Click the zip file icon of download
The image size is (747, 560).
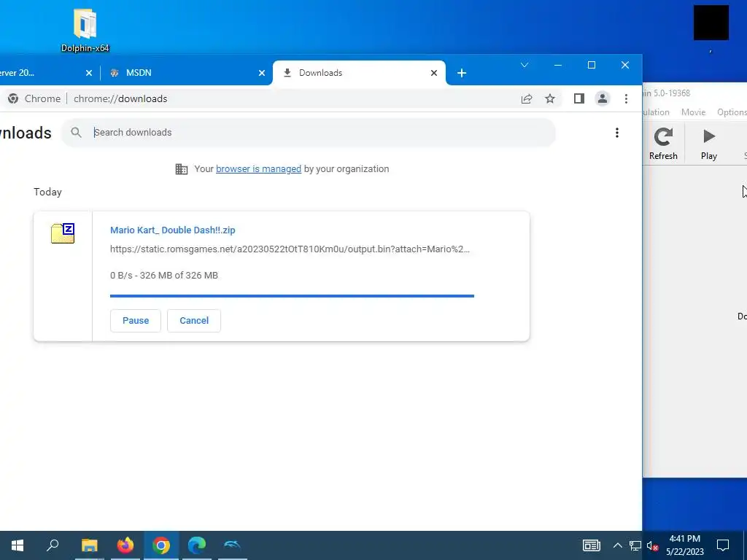pyautogui.click(x=63, y=233)
